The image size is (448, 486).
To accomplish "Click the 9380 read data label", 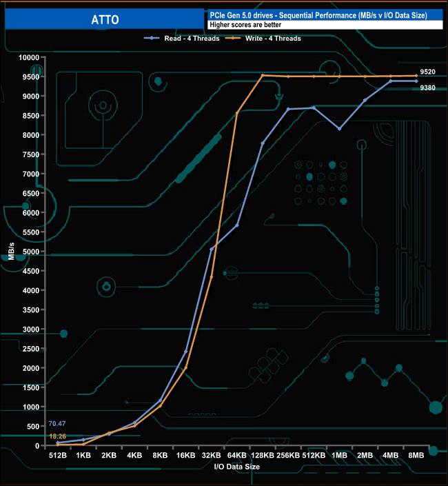I will 428,88.
